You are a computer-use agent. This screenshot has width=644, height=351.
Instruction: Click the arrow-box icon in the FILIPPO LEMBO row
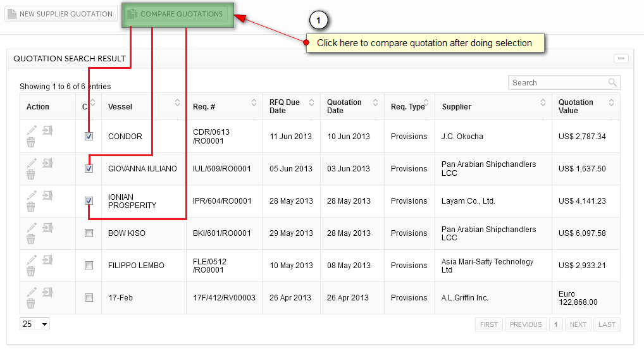tap(47, 260)
